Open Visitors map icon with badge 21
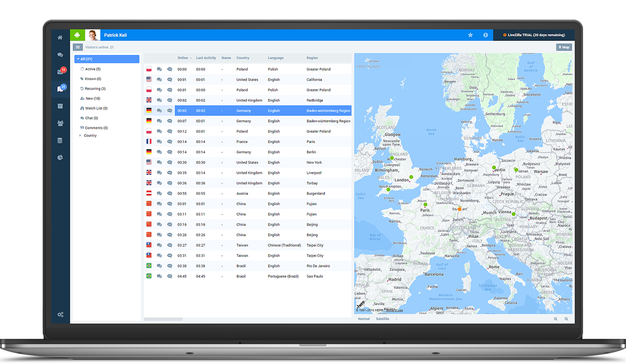Screen dimensions: 626x364 [x=61, y=89]
